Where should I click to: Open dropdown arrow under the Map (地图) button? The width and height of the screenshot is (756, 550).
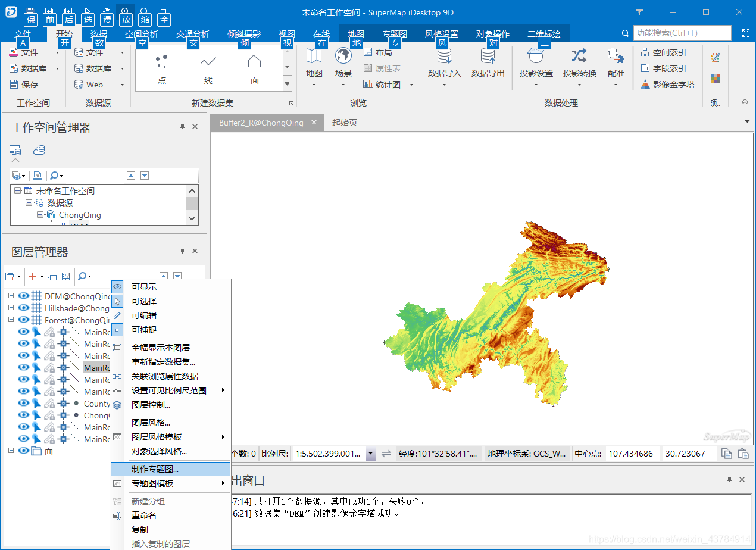[314, 85]
